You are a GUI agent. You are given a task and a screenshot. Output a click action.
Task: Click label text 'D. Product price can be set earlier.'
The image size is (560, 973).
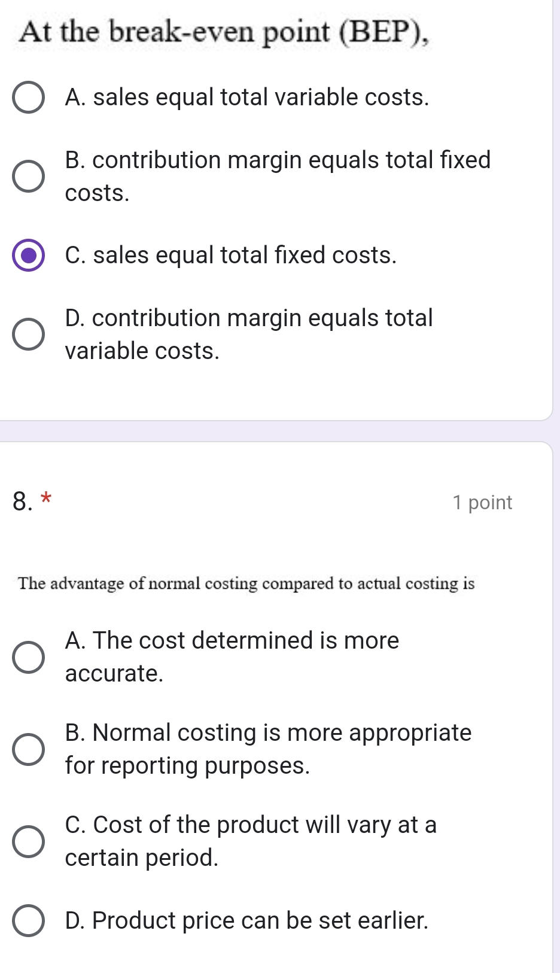point(246,920)
